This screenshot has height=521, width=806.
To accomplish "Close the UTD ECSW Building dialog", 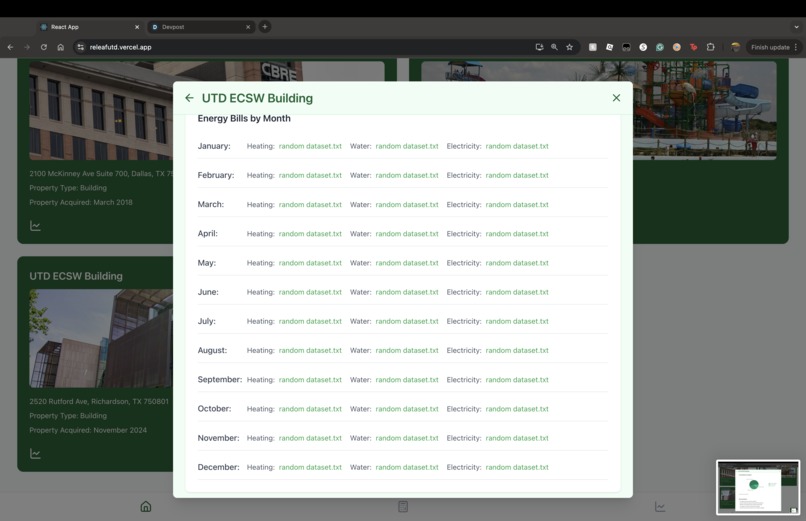I will (x=616, y=98).
